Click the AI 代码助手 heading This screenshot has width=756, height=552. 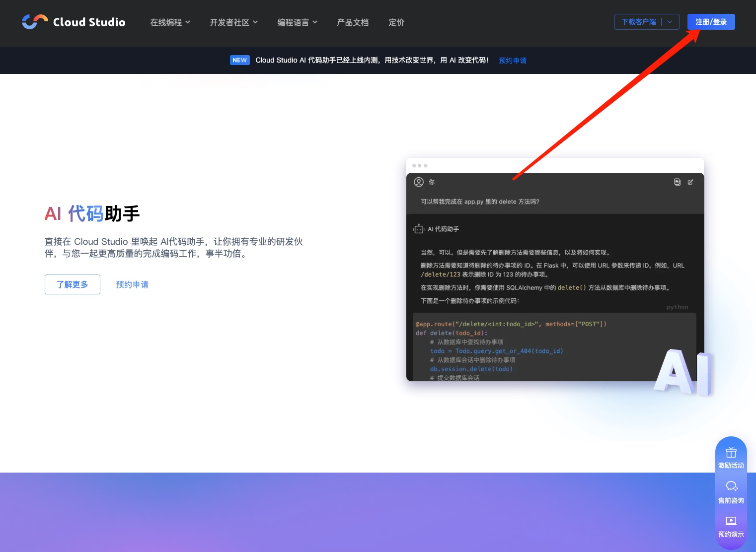[92, 213]
